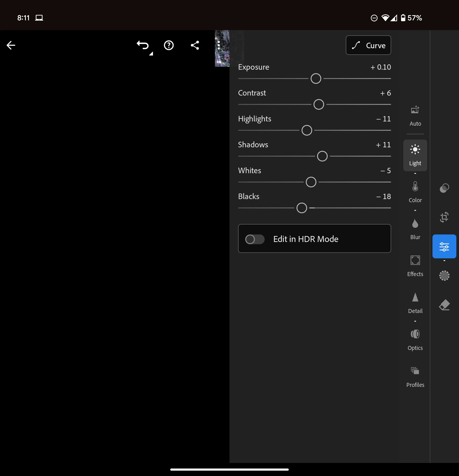Tap the share icon
The height and width of the screenshot is (476, 459).
pyautogui.click(x=195, y=45)
